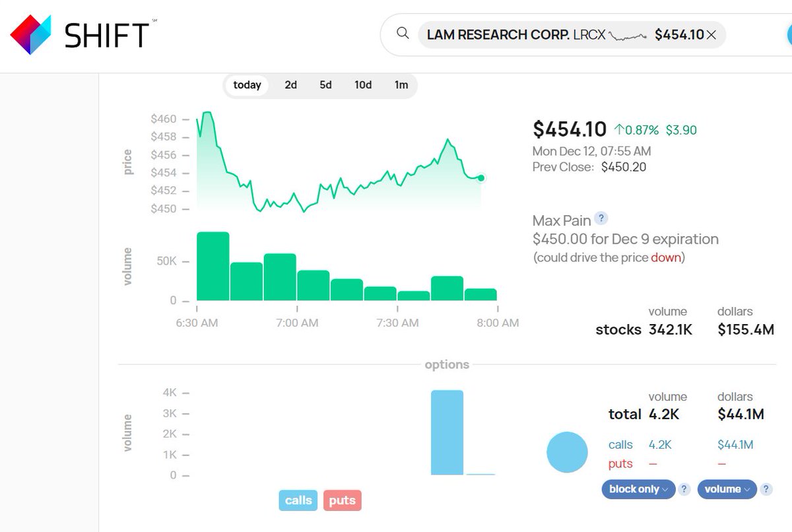Screen dimensions: 792x532
Task: Select the 2d time range
Action: (290, 84)
